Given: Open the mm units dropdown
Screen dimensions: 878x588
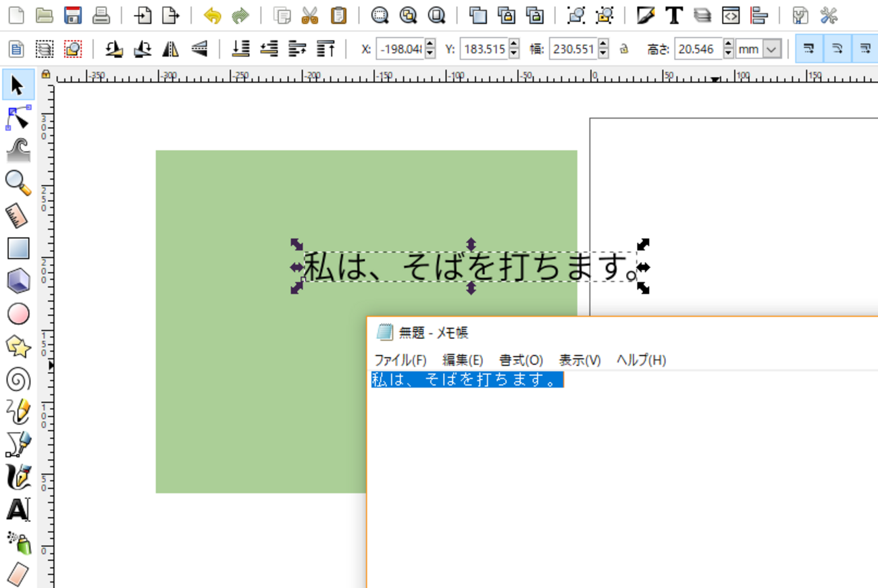Looking at the screenshot, I should [773, 49].
